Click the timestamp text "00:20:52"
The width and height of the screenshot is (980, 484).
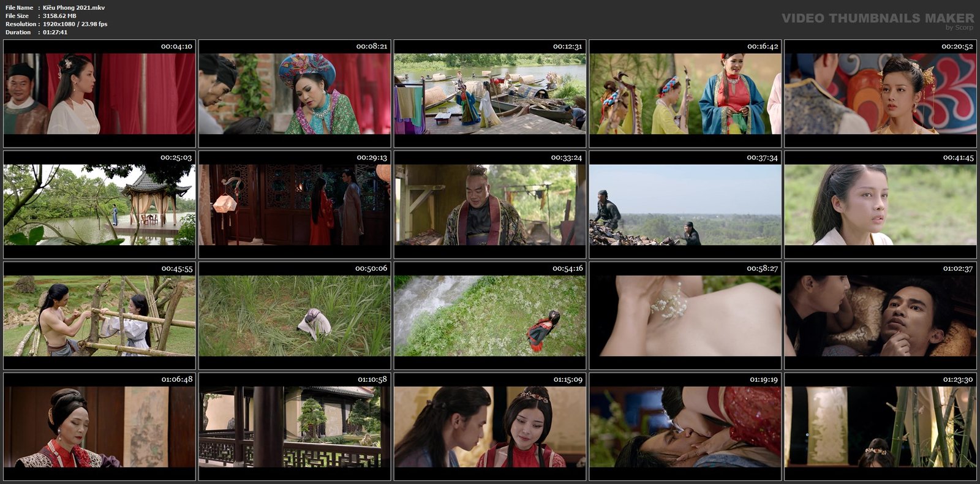tap(957, 46)
